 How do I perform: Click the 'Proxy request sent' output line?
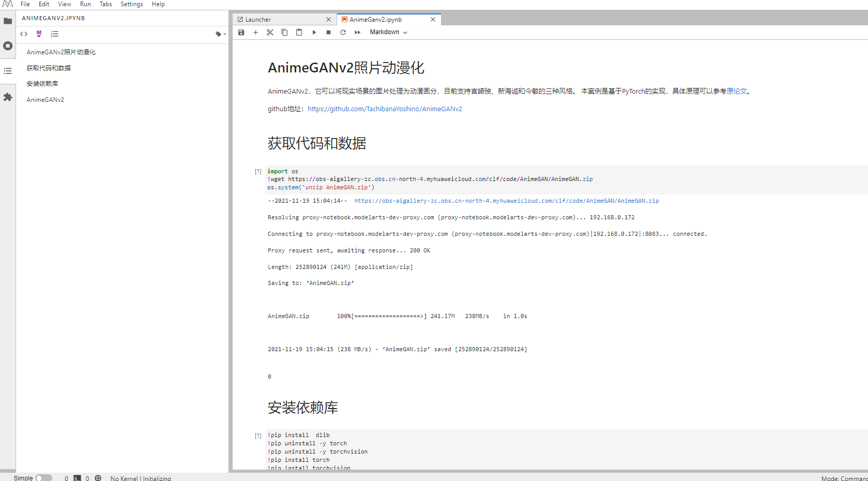(x=349, y=250)
